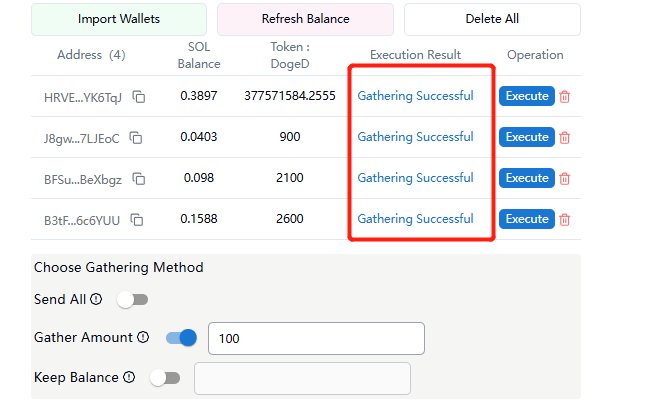Click the Import Wallets button
Screen dimensions: 669x400
118,19
